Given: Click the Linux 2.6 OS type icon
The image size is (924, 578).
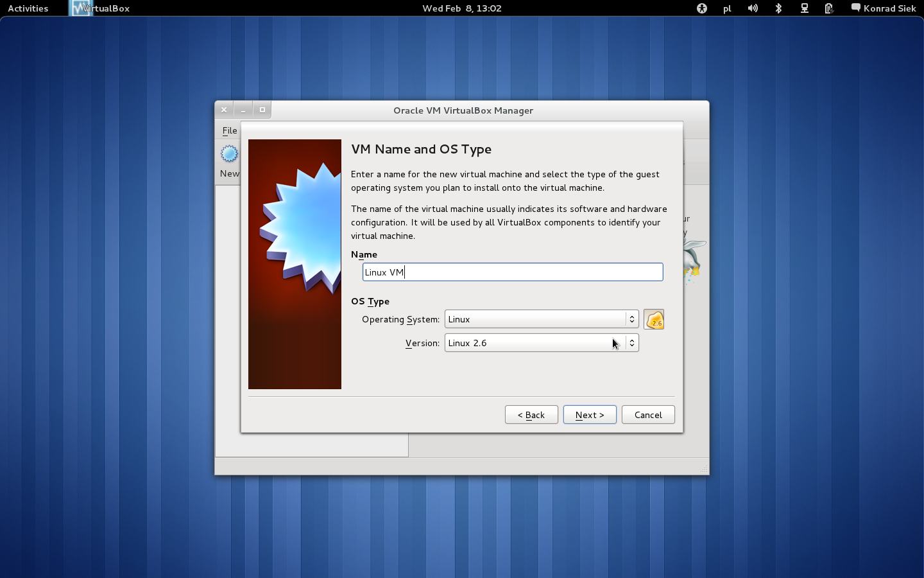Looking at the screenshot, I should 654,319.
